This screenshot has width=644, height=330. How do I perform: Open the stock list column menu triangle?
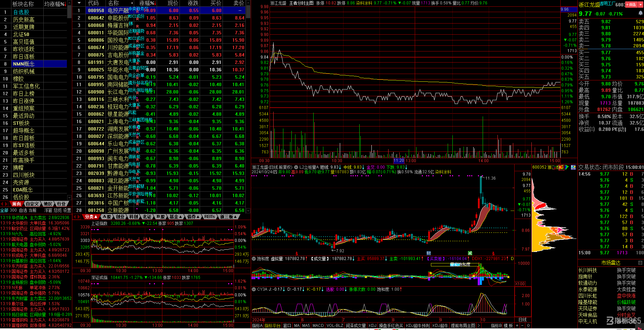point(79,3)
